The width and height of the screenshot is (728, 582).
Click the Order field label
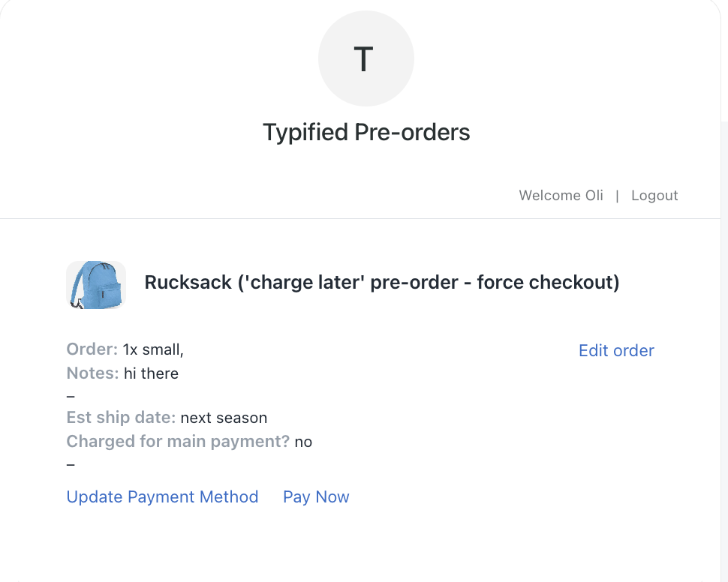pos(92,349)
